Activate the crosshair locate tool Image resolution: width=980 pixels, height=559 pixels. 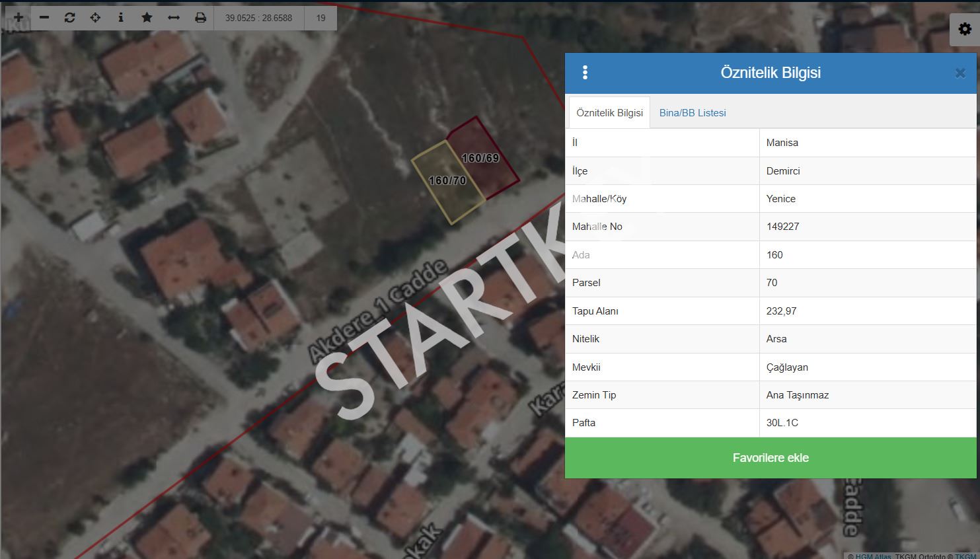(95, 18)
